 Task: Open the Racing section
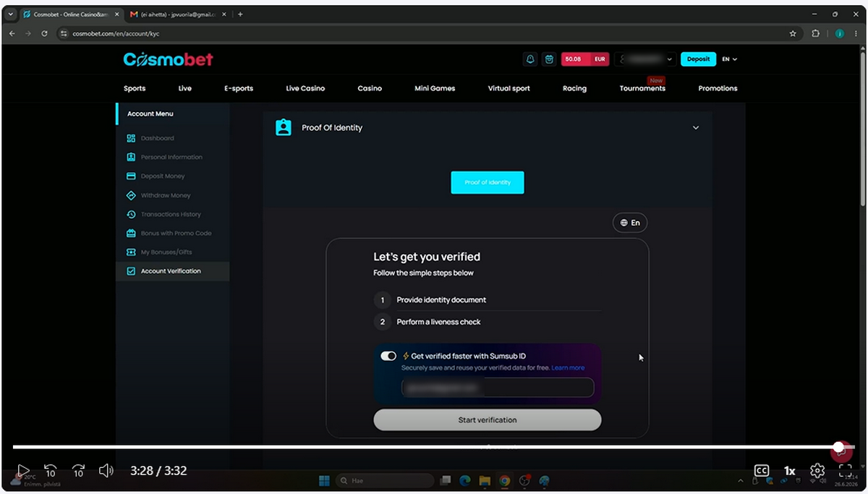tap(575, 88)
